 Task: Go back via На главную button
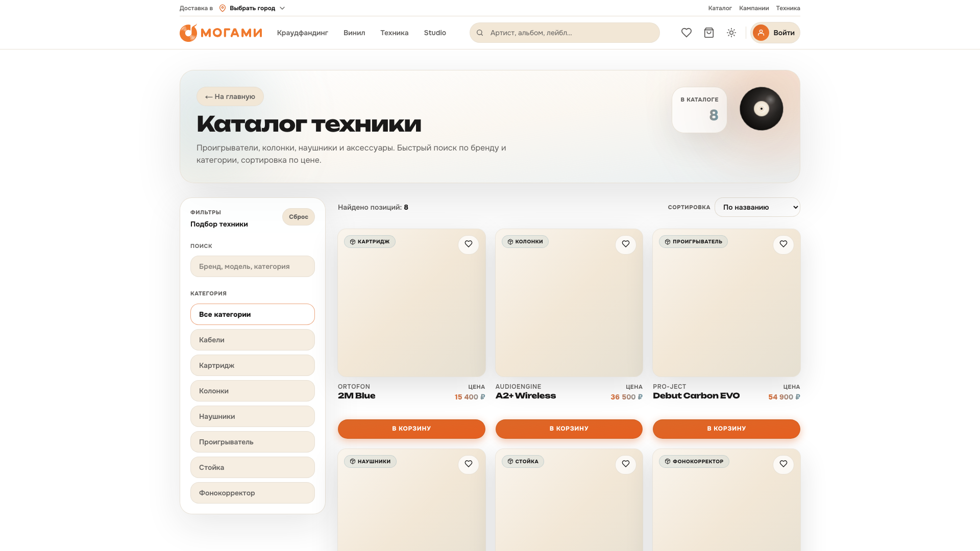pos(230,96)
